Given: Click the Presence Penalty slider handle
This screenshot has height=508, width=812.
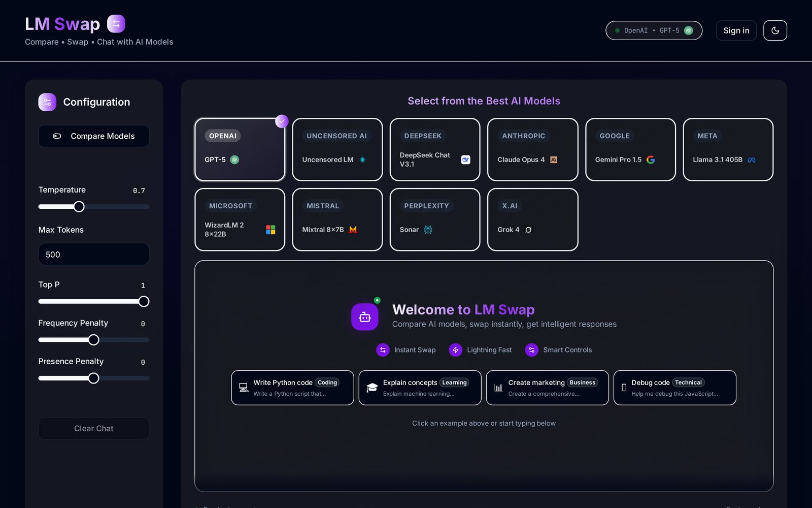Looking at the screenshot, I should 94,378.
